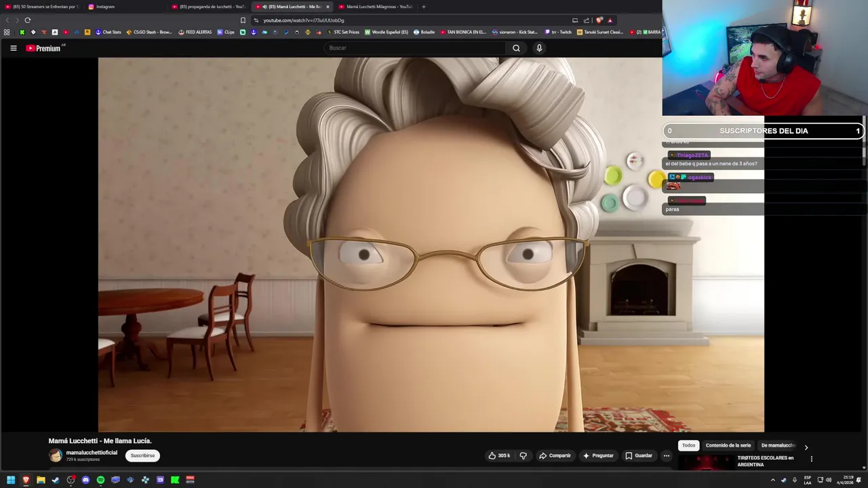Select the 'De mamalucche...' chip
868x488 pixels.
(778, 445)
